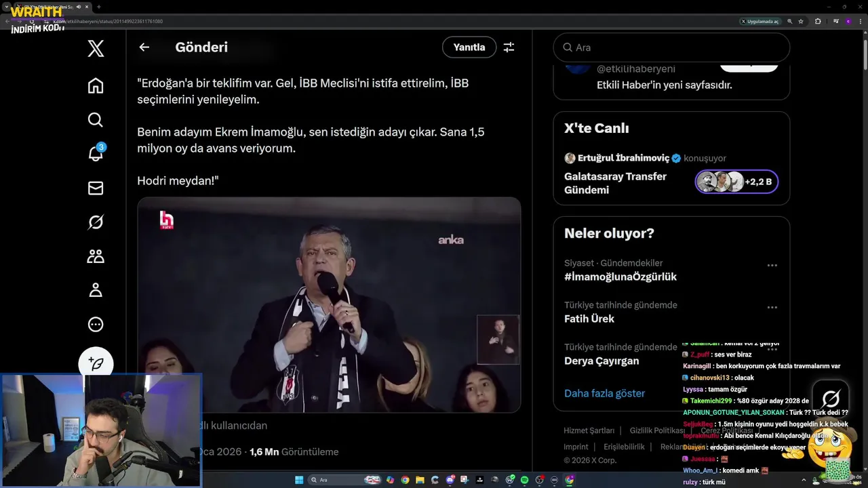The image size is (868, 488).
Task: Click the @etkilihaberyeni handle
Action: pos(635,68)
